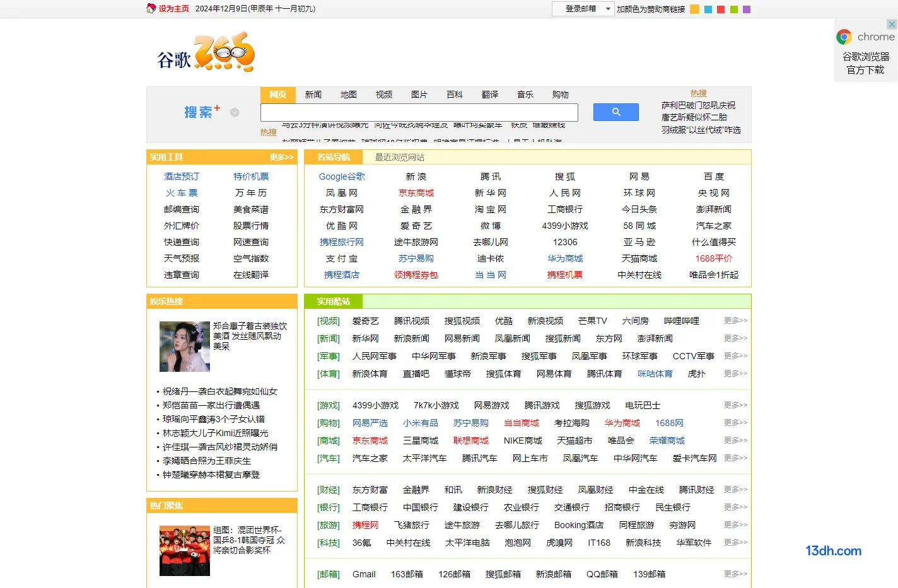Open the 登录邮箱 dropdown
The height and width of the screenshot is (588, 898).
click(583, 9)
